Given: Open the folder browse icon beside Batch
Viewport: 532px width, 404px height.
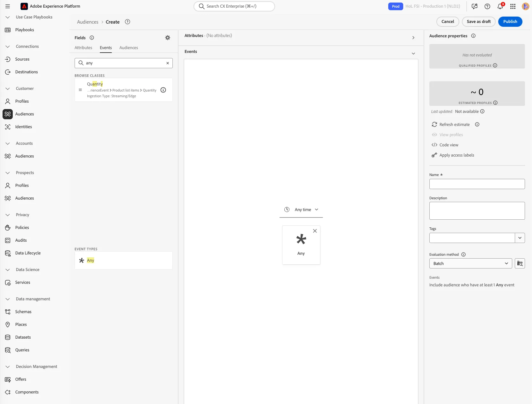Looking at the screenshot, I should (520, 263).
